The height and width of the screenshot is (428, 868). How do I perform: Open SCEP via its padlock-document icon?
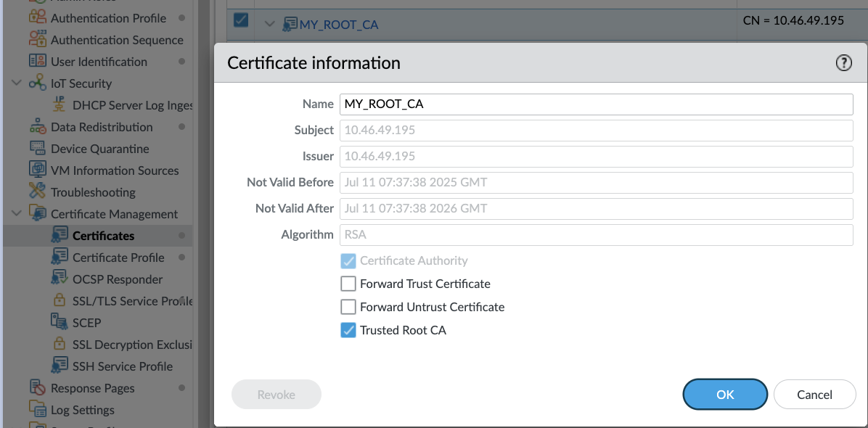pos(59,322)
